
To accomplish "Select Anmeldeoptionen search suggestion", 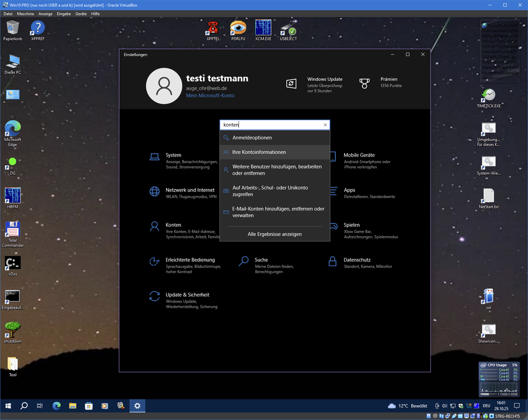I will click(275, 138).
